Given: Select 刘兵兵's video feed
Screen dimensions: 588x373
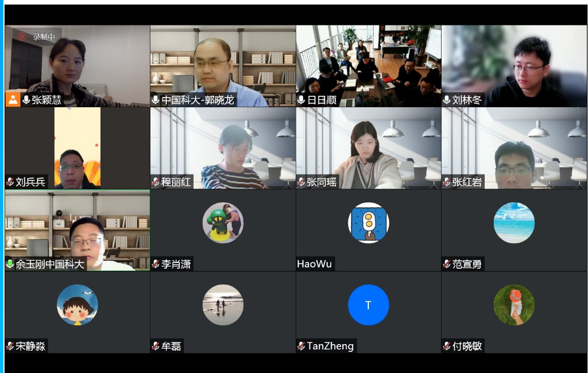Looking at the screenshot, I should coord(77,148).
